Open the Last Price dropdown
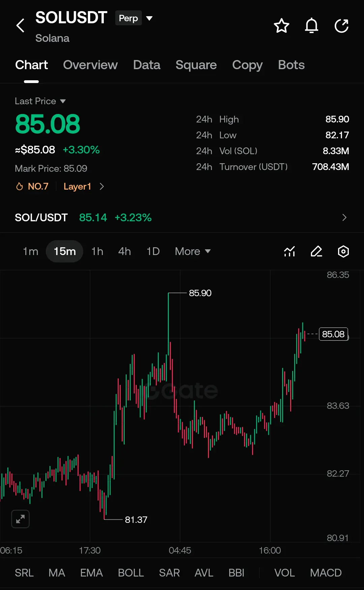The width and height of the screenshot is (364, 590). 40,101
